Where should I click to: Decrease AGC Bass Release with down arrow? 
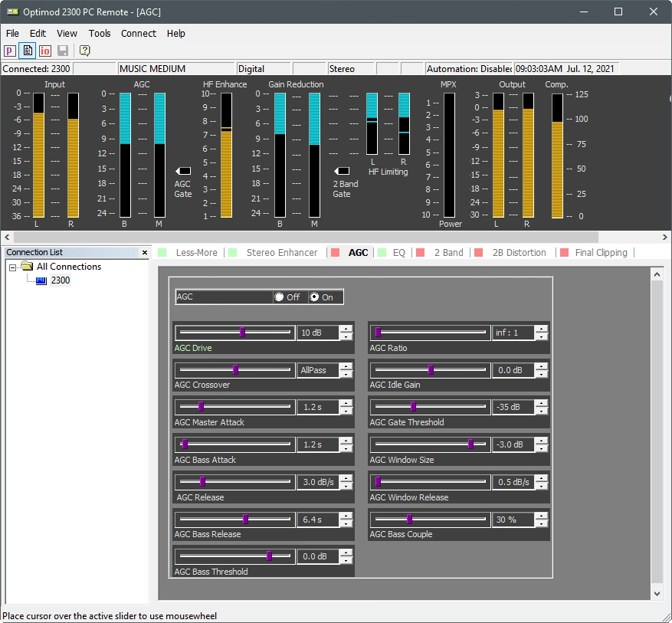pyautogui.click(x=346, y=523)
